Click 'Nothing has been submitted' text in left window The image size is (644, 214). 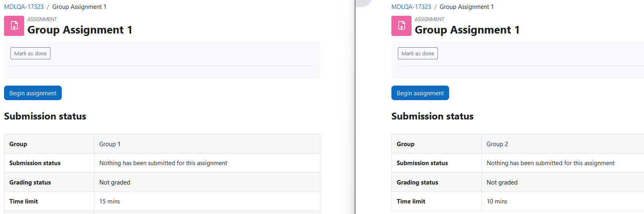[163, 163]
